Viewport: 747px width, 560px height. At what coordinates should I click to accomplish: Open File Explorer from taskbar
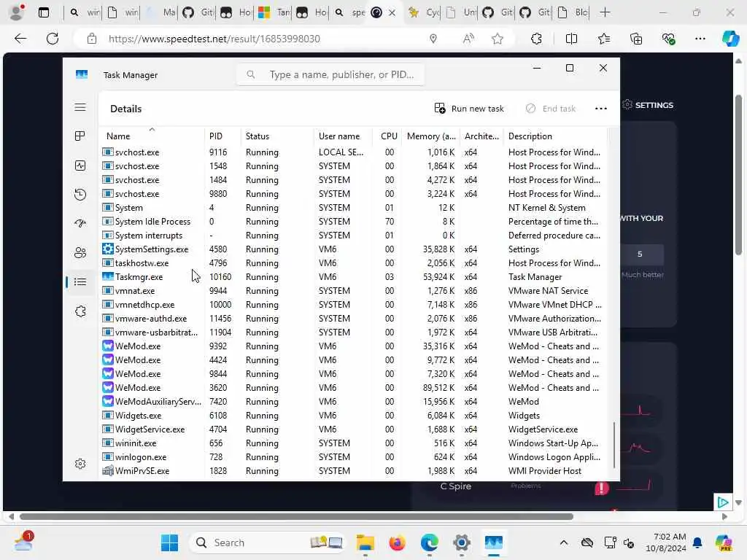tap(365, 542)
